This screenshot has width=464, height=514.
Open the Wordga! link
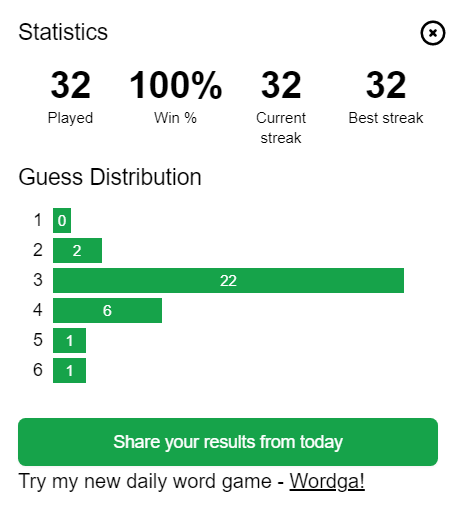click(x=327, y=481)
